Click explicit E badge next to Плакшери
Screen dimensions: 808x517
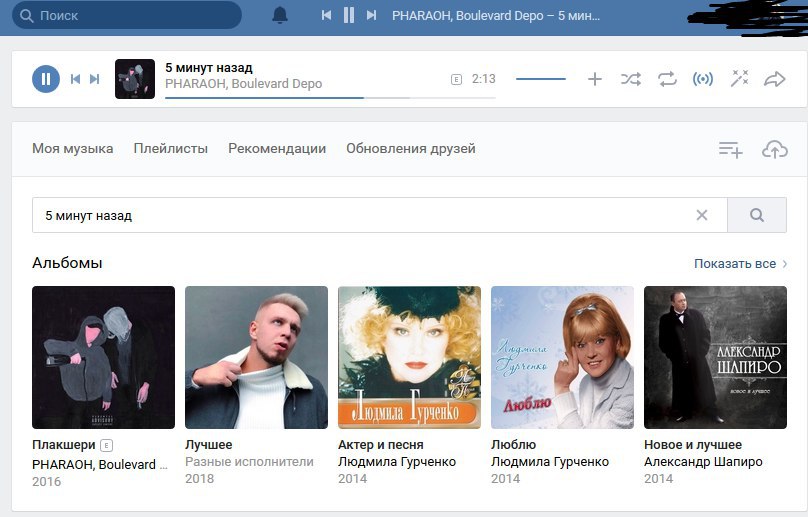click(x=106, y=445)
